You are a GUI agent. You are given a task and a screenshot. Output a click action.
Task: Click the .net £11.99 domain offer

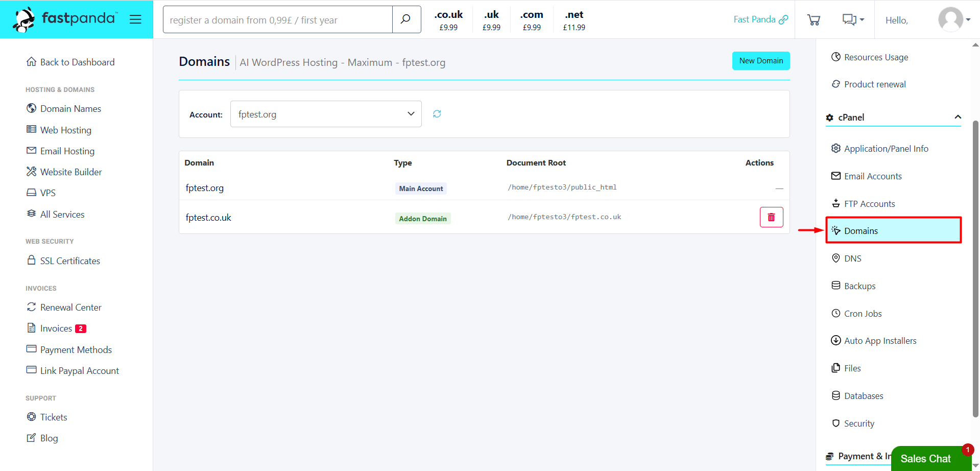pyautogui.click(x=574, y=20)
